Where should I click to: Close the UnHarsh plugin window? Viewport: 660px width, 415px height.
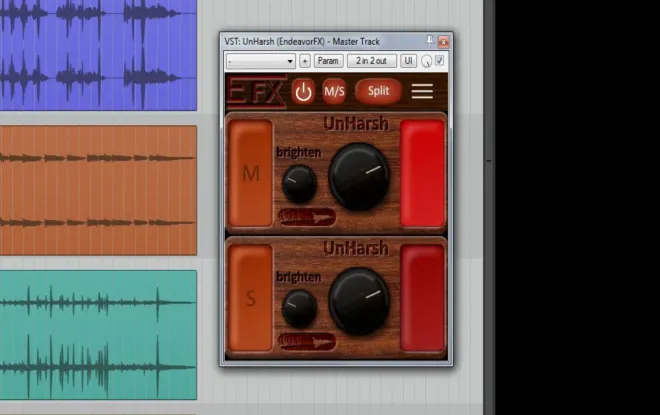click(x=443, y=41)
